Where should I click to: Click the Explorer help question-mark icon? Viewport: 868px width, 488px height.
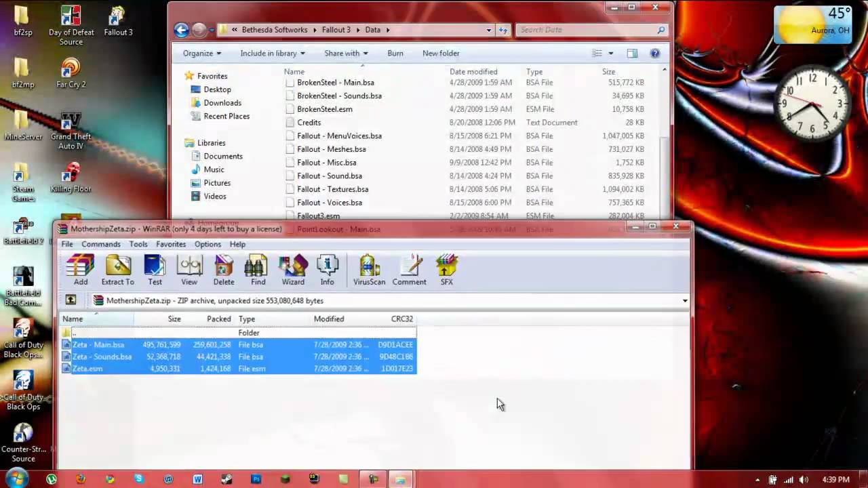(x=654, y=53)
